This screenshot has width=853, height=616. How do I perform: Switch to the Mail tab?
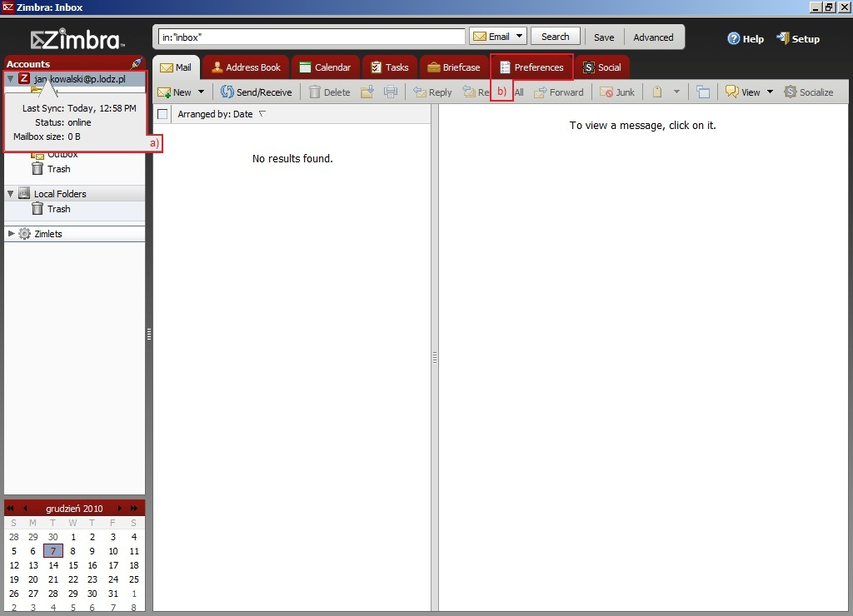(176, 67)
